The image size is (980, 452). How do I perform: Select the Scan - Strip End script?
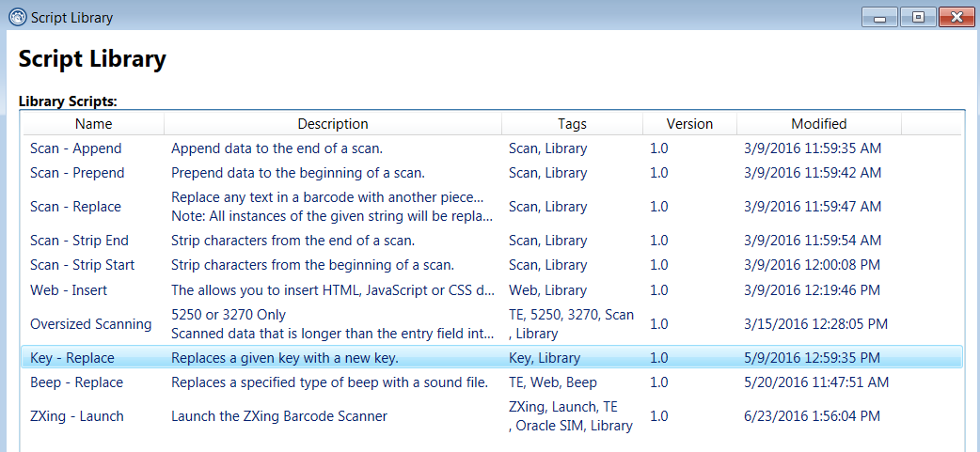coord(79,241)
